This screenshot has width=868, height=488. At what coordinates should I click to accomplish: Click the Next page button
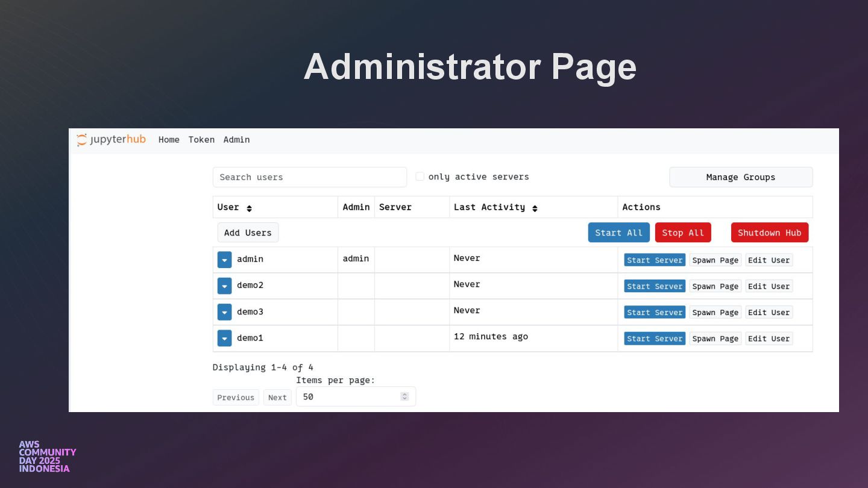[x=277, y=398]
